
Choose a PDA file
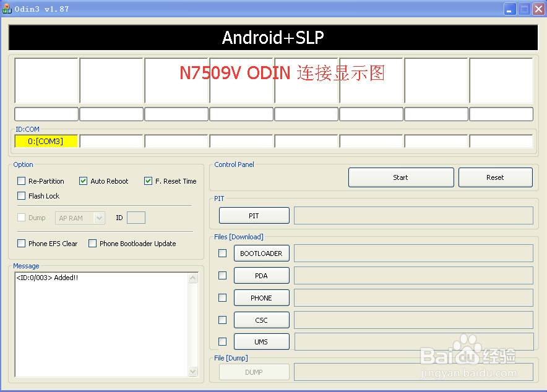(x=261, y=276)
